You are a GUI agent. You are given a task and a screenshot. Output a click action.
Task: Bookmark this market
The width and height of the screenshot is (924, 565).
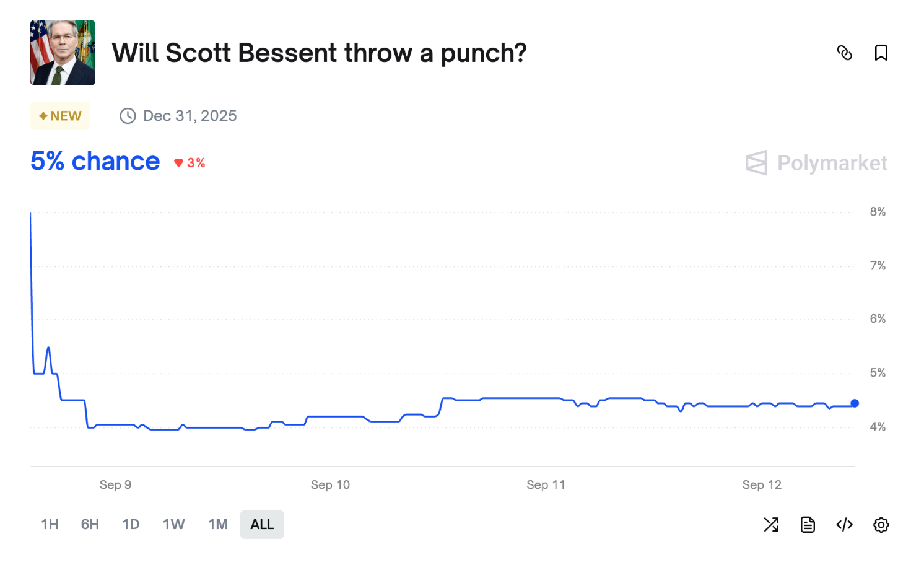(x=881, y=53)
